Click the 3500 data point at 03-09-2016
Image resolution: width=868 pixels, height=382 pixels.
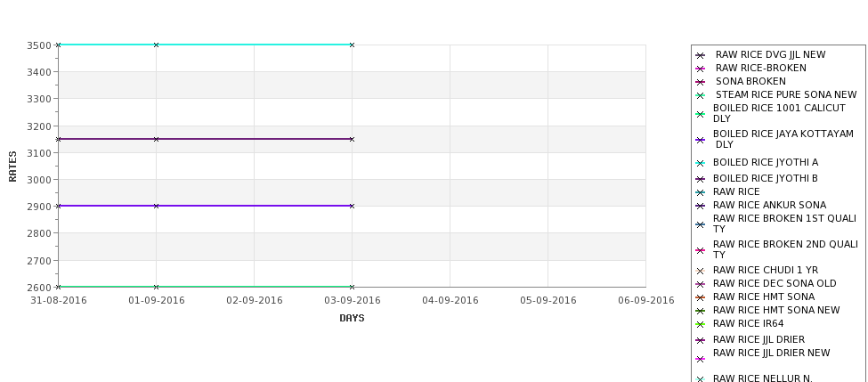point(352,45)
